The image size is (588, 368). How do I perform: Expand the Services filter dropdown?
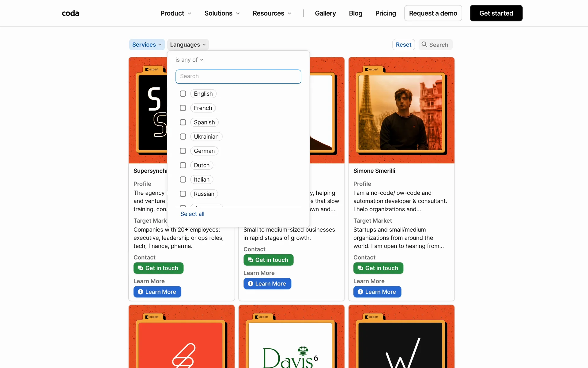(147, 44)
